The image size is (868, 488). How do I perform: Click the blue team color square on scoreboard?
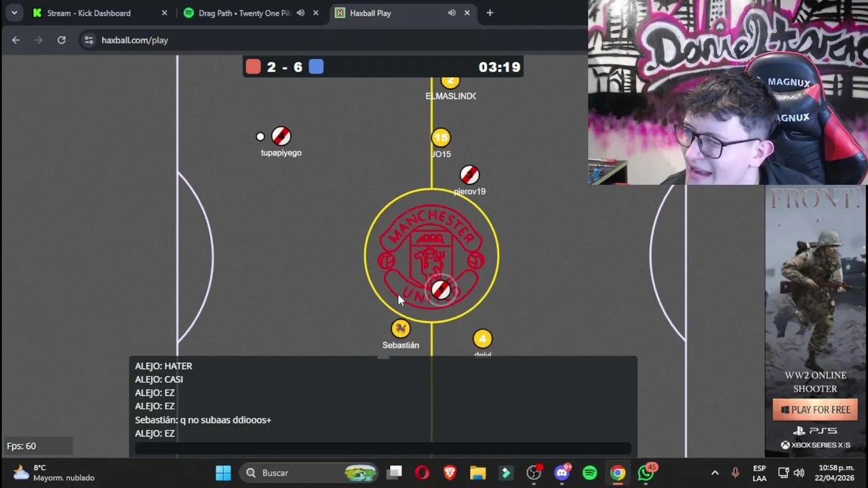tap(316, 66)
